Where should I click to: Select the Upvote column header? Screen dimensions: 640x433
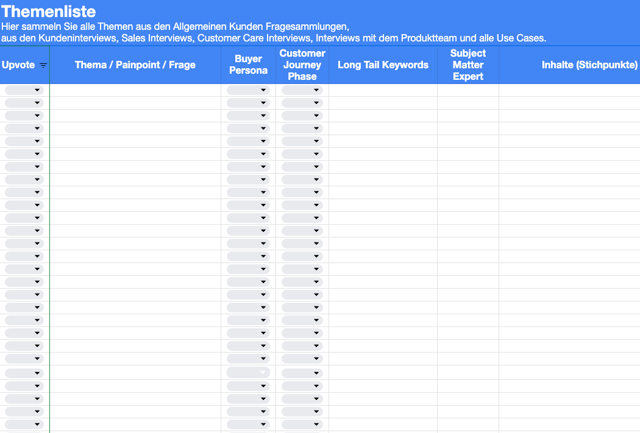[x=24, y=65]
